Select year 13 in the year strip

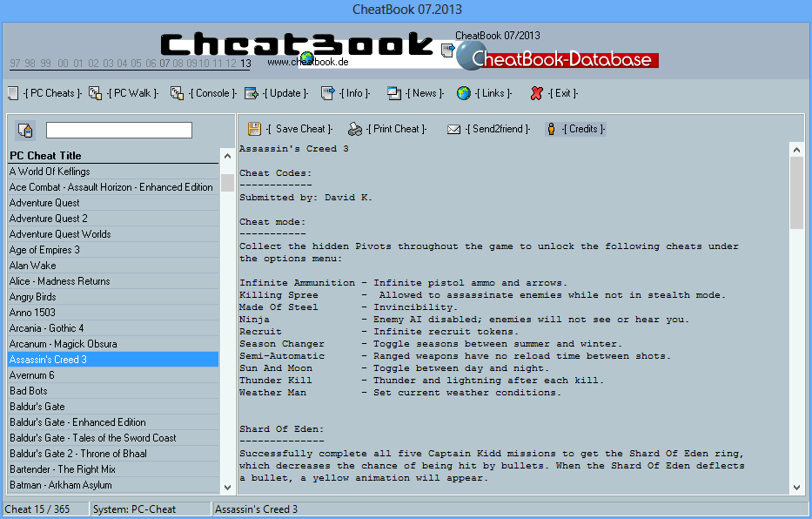(x=245, y=64)
